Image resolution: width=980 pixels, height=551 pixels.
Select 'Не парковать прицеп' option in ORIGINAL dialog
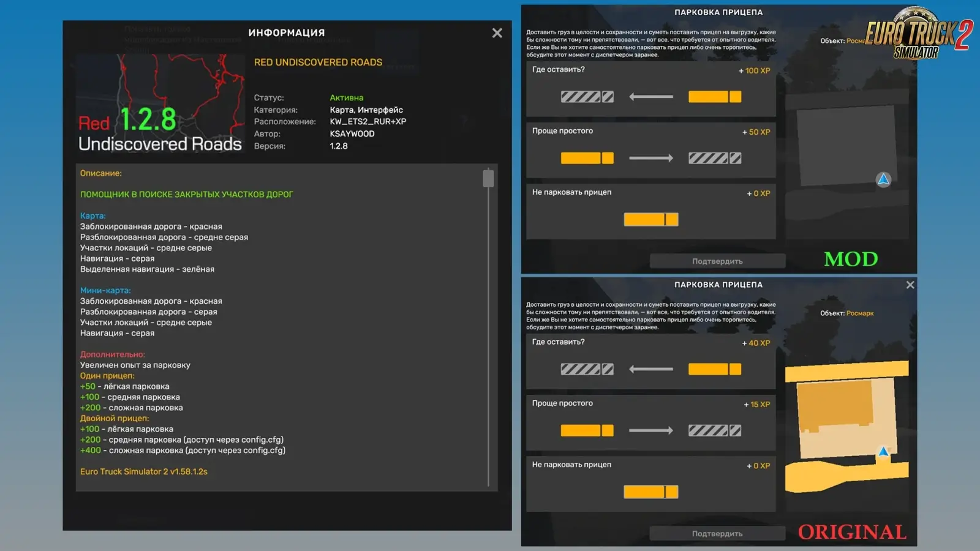[651, 484]
